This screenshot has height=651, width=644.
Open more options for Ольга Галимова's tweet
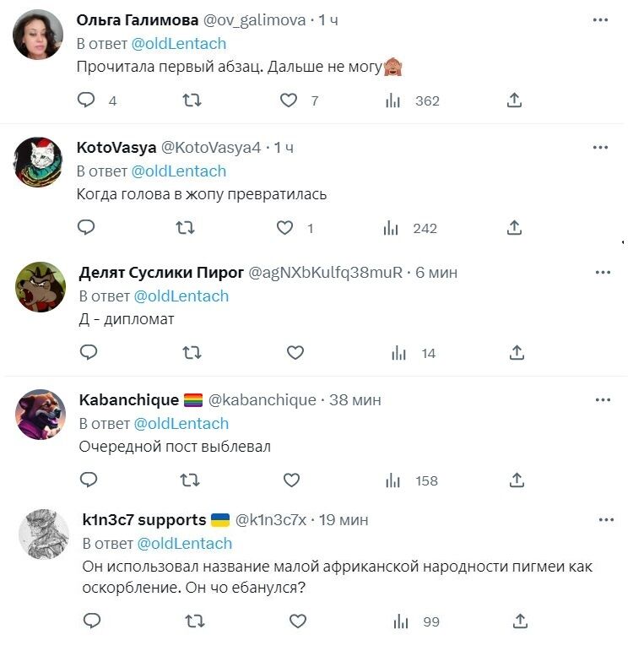600,19
